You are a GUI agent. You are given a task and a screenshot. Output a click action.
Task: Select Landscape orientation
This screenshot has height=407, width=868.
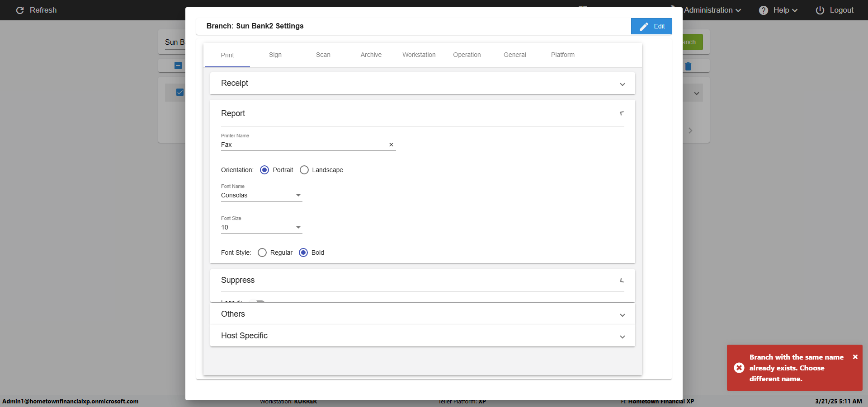tap(304, 170)
